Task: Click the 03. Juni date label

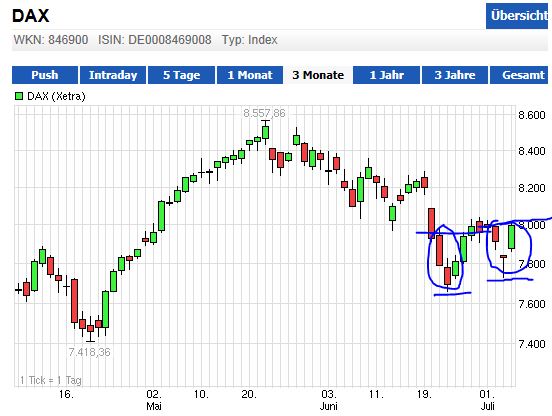Action: click(328, 400)
